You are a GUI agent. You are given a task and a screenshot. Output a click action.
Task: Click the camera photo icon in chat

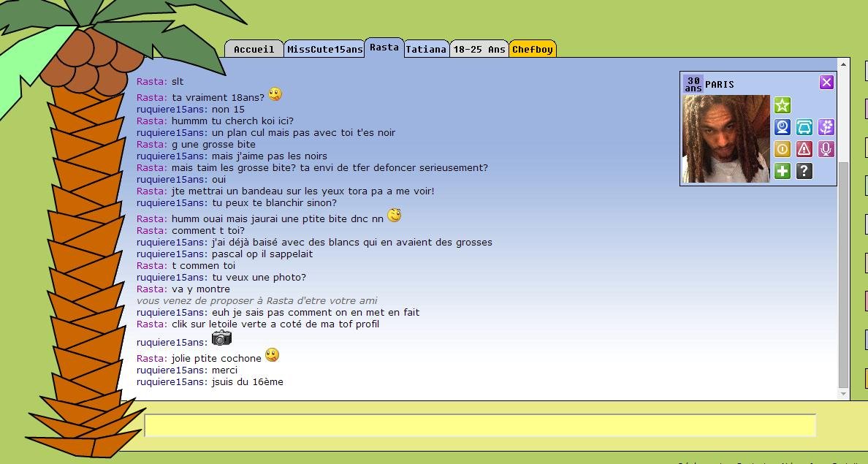[x=222, y=338]
